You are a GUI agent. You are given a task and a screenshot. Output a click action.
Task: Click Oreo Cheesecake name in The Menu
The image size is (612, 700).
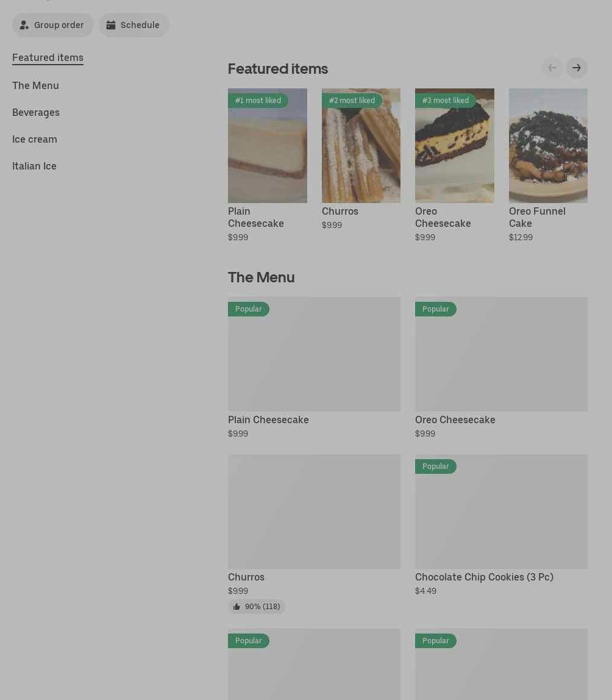(x=455, y=420)
